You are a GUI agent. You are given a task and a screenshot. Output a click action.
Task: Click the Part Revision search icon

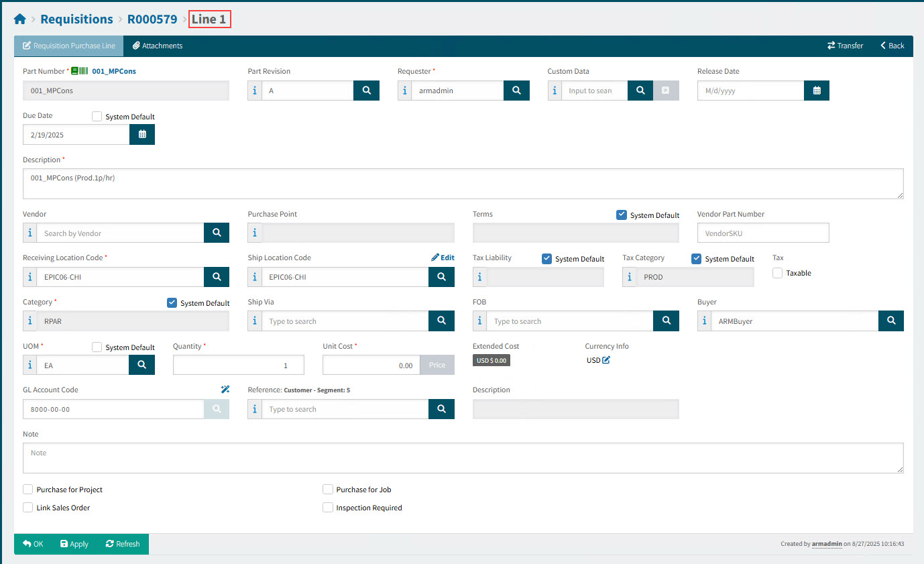point(366,91)
